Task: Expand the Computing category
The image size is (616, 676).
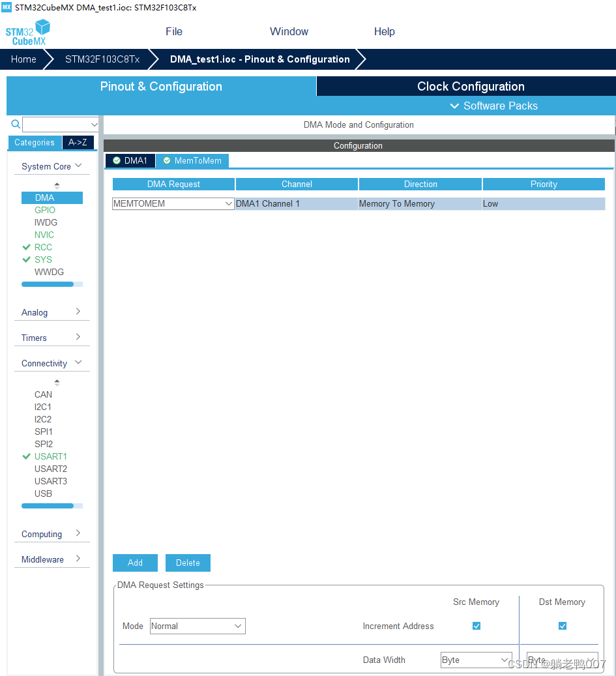Action: click(x=51, y=534)
